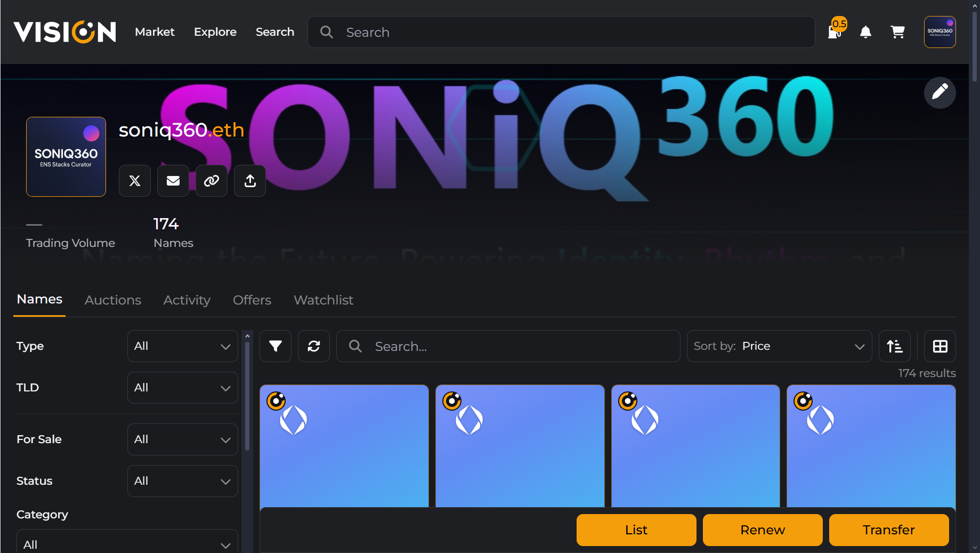Switch to the grid view layout icon
This screenshot has height=553, width=980.
tap(940, 346)
